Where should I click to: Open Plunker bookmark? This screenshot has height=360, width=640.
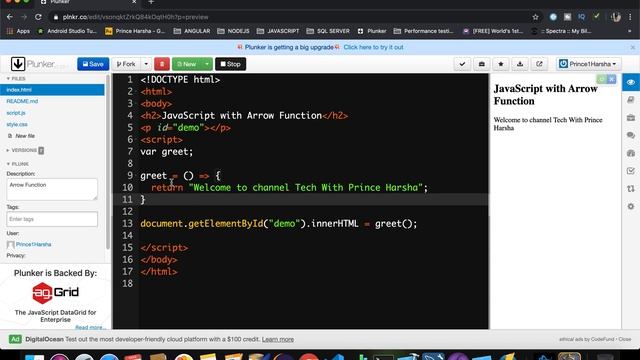372,31
